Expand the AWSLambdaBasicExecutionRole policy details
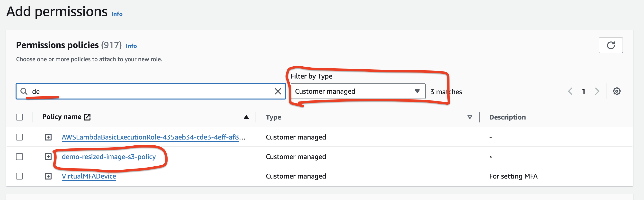Screen dimensions: 644x200 48,137
